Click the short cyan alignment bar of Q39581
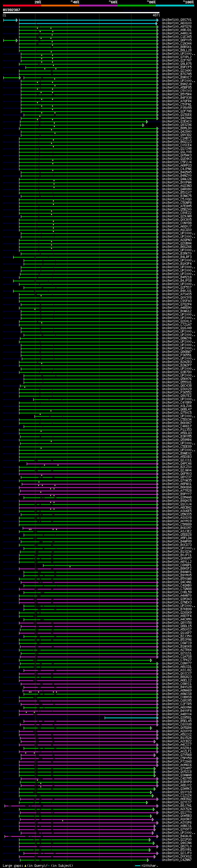 [131, 718]
